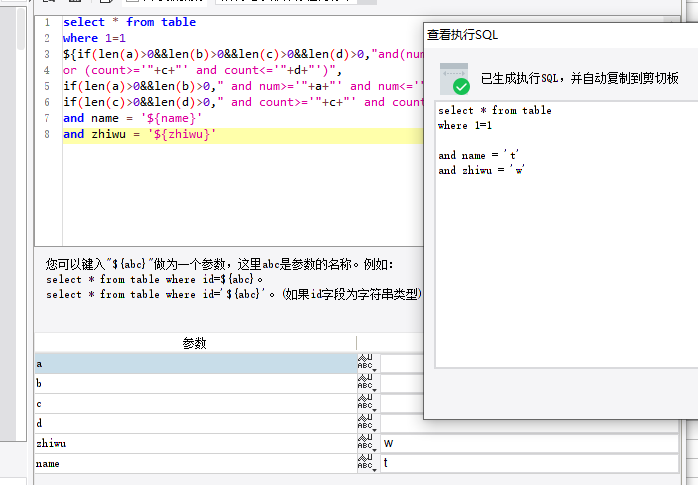Click highlighted line 8 and zhiwu = '${zhiwu}'
Viewport: 698px width, 485px height.
click(x=139, y=134)
